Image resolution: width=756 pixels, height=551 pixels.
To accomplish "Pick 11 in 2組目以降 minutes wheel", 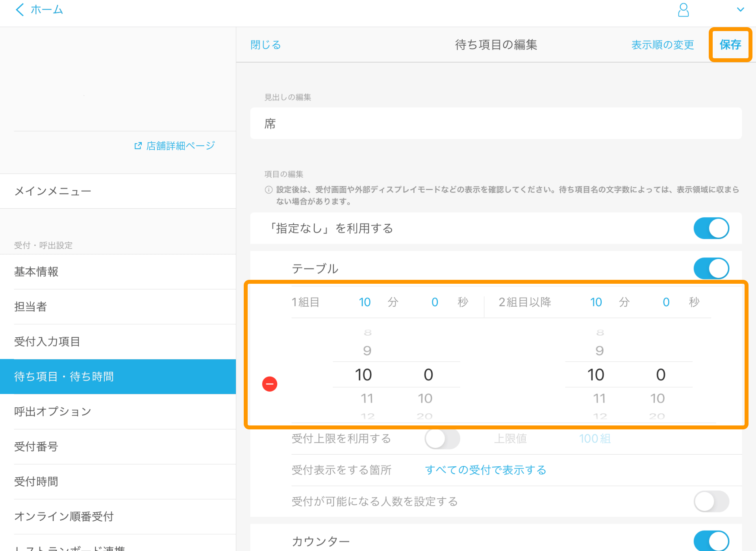I will 599,398.
